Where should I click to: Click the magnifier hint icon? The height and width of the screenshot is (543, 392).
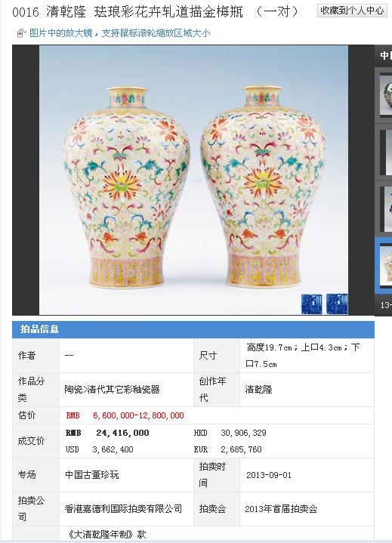pos(21,33)
